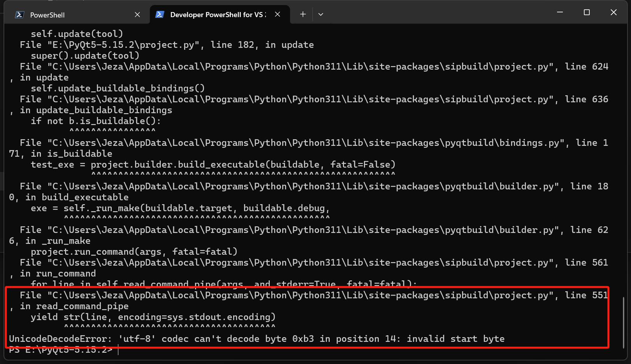Focus the PS E:\PyQt5-5.15.2 prompt line
Image resolution: width=631 pixels, height=364 pixels.
point(62,350)
